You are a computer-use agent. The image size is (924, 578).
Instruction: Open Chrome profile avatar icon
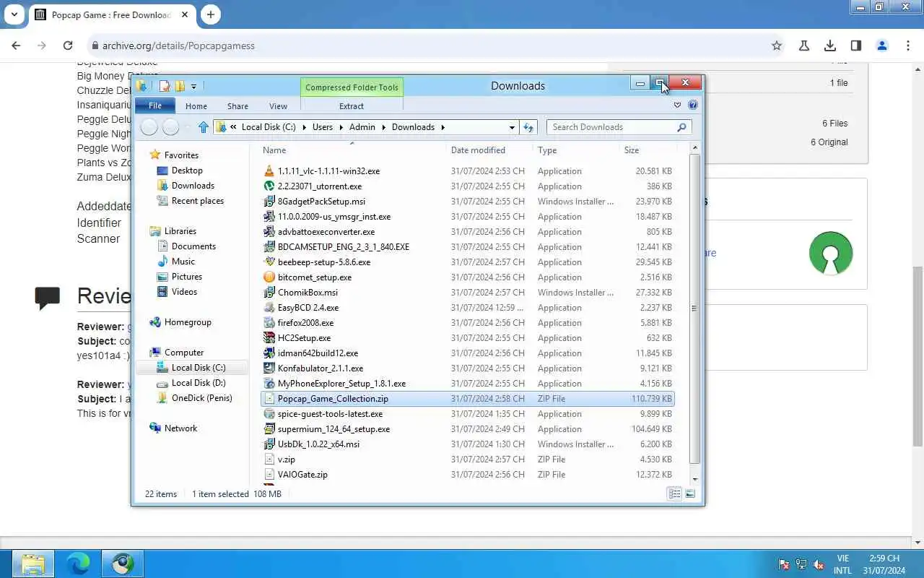882,46
